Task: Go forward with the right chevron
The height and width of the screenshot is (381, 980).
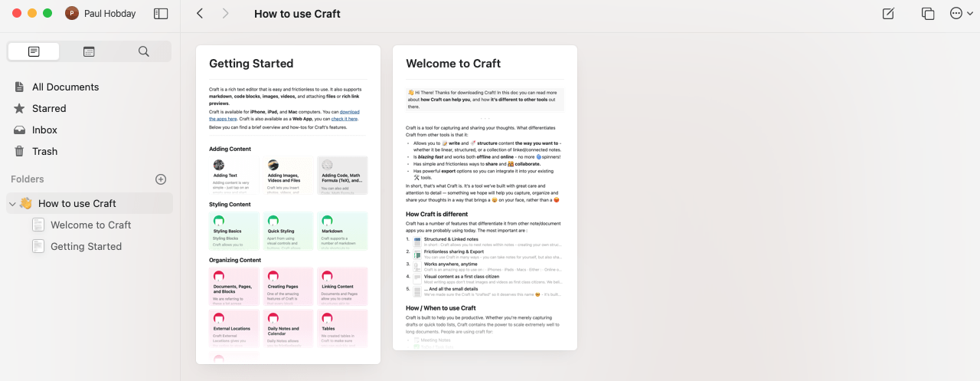Action: click(225, 13)
